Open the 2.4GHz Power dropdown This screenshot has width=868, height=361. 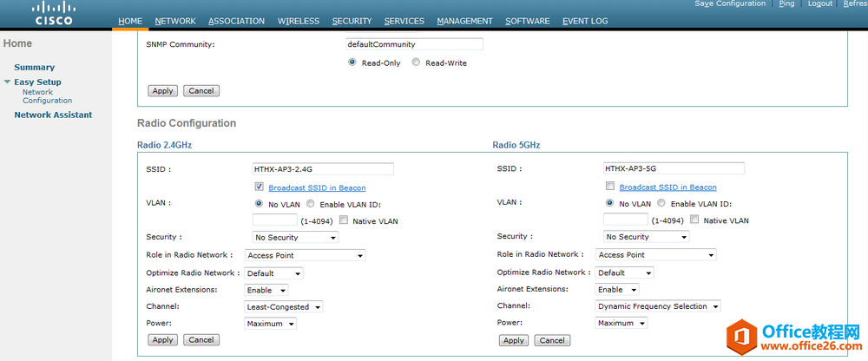(270, 324)
